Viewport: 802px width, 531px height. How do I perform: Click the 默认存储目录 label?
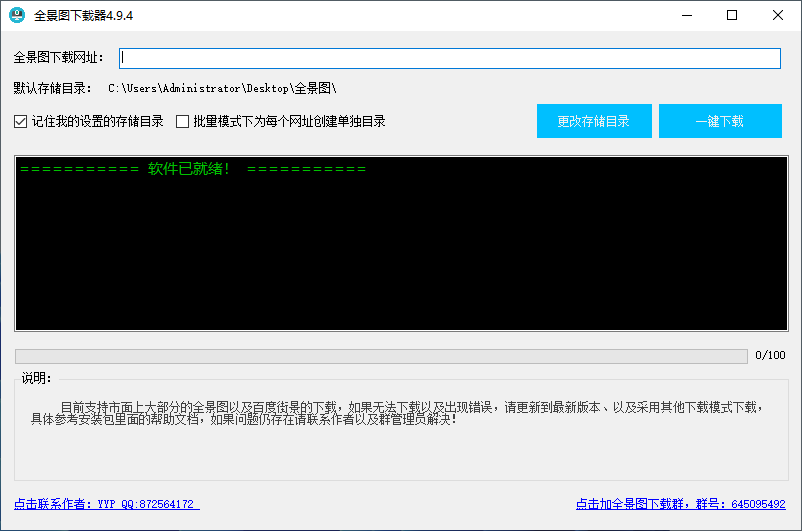[53, 89]
